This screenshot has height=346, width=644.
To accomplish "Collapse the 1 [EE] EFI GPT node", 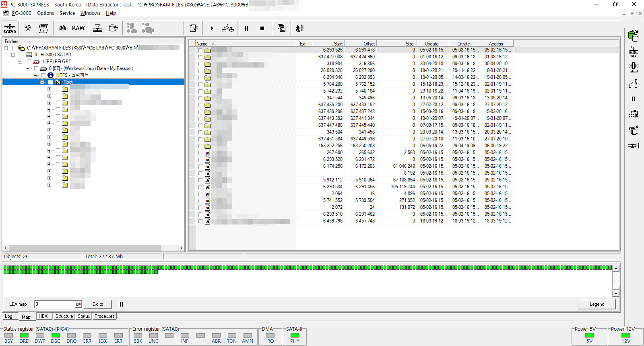I will click(x=21, y=62).
